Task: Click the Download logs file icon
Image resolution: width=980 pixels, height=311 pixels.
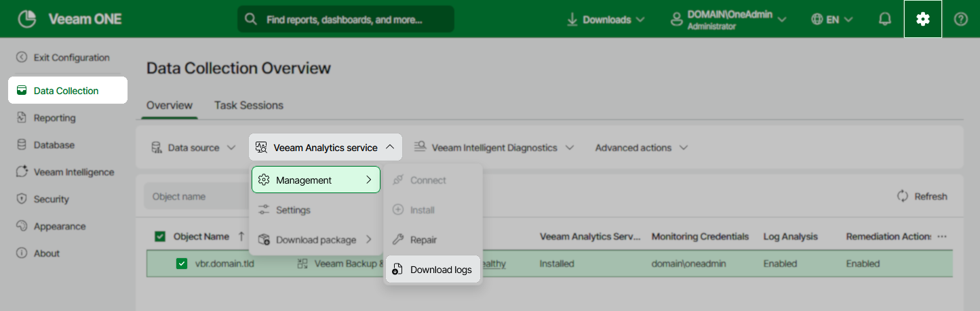Action: tap(398, 270)
